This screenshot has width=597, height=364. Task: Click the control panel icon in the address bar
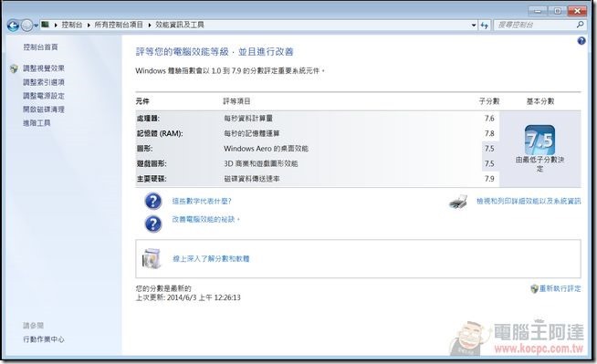click(x=46, y=25)
